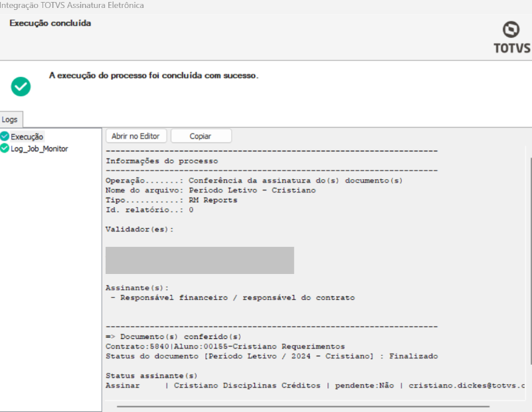This screenshot has height=412, width=532.
Task: Click the 'Assinar | Cristiano Disciplinas Créditos' line
Action: pyautogui.click(x=315, y=385)
